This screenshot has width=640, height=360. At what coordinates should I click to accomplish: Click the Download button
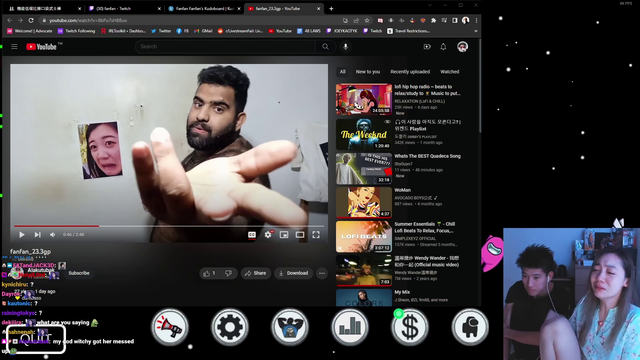click(x=293, y=273)
